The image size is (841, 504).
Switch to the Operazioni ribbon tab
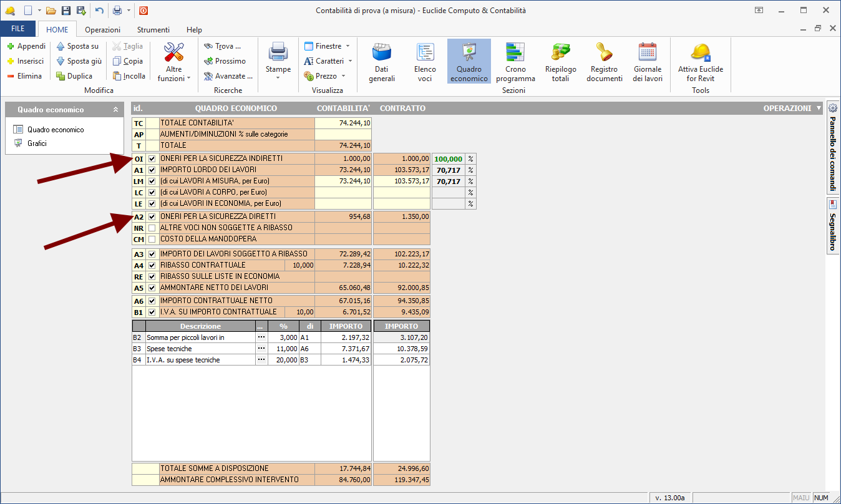pyautogui.click(x=103, y=30)
